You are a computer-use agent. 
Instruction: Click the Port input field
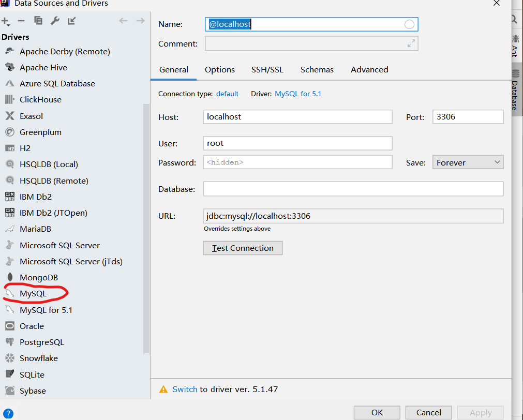click(x=468, y=117)
